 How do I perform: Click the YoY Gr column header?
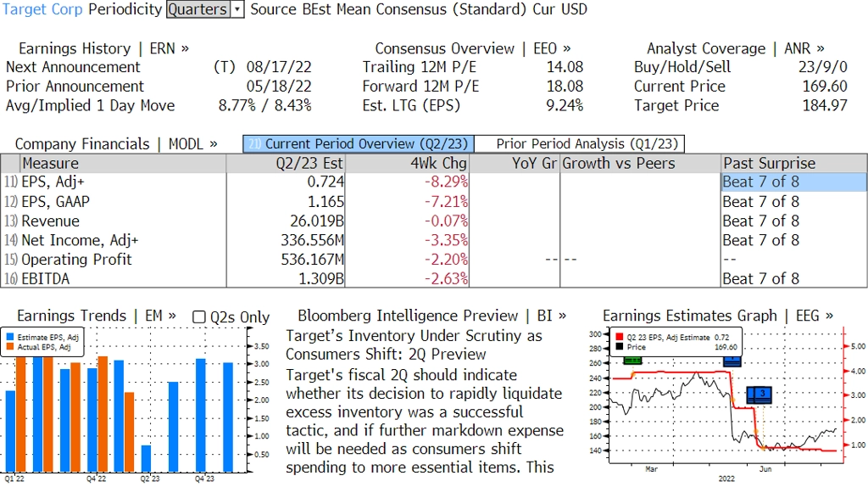click(x=515, y=164)
